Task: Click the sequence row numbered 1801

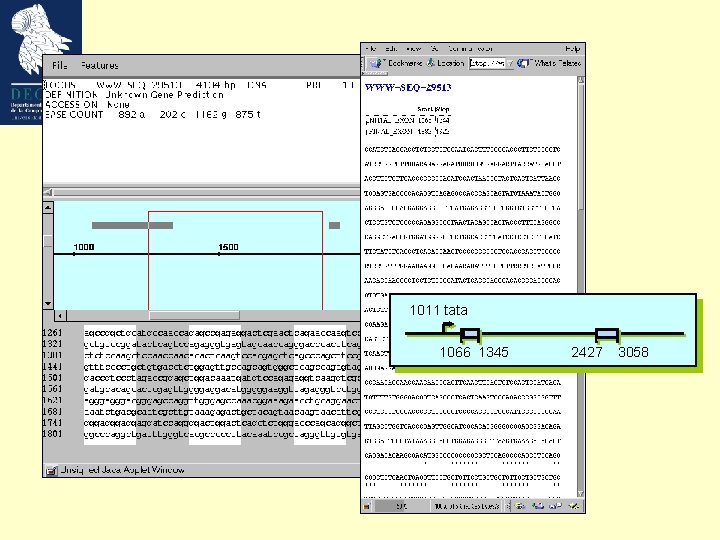Action: [x=202, y=434]
